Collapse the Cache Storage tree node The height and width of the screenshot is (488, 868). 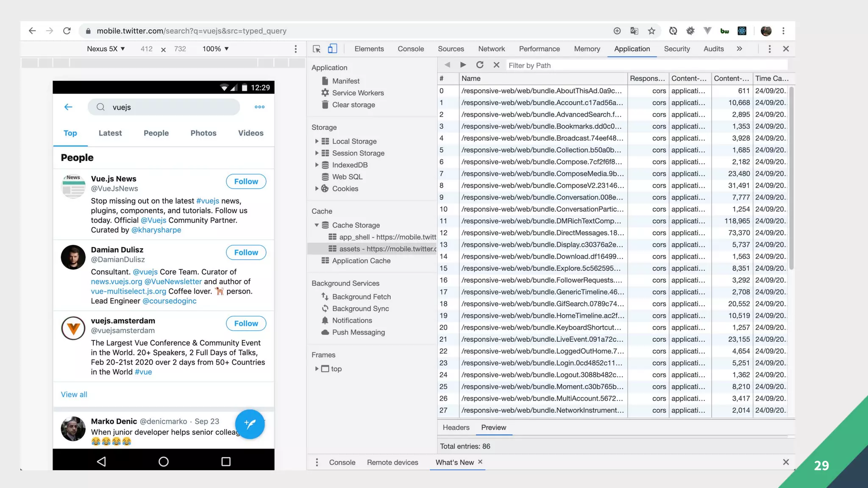pyautogui.click(x=317, y=225)
